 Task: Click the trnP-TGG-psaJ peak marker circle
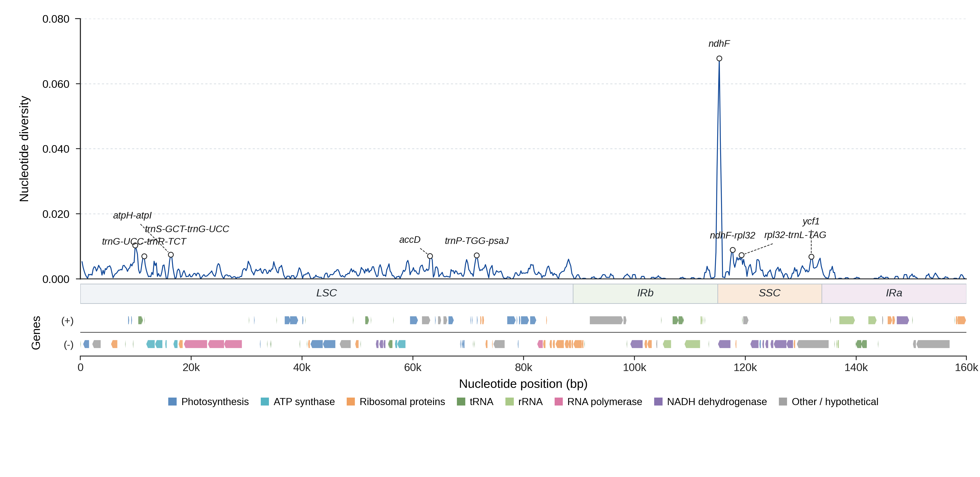(477, 256)
